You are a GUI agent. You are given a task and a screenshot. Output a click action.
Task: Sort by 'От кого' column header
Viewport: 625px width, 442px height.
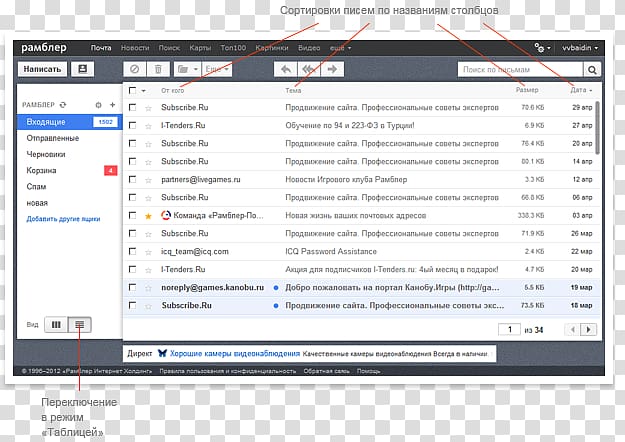173,90
